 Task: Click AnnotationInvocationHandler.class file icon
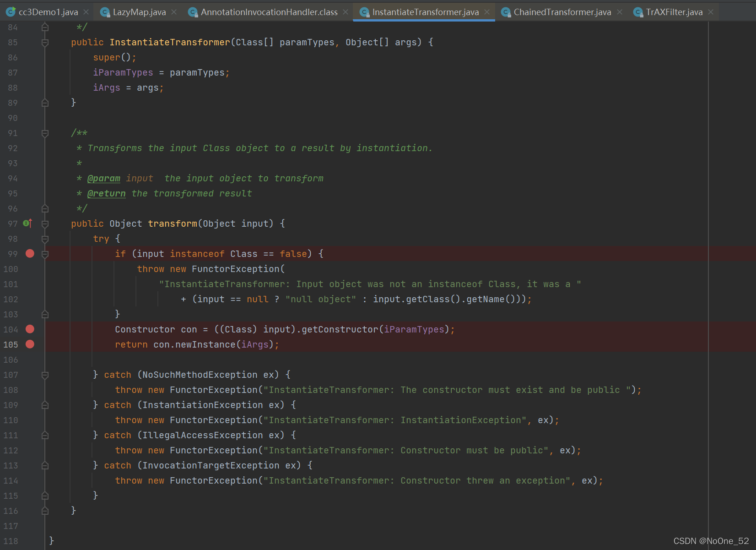click(193, 12)
